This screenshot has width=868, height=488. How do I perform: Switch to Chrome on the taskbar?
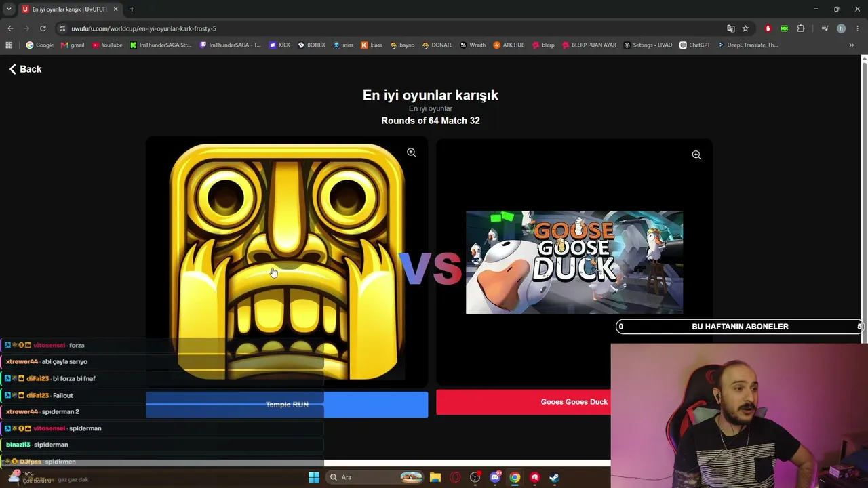coord(515,477)
